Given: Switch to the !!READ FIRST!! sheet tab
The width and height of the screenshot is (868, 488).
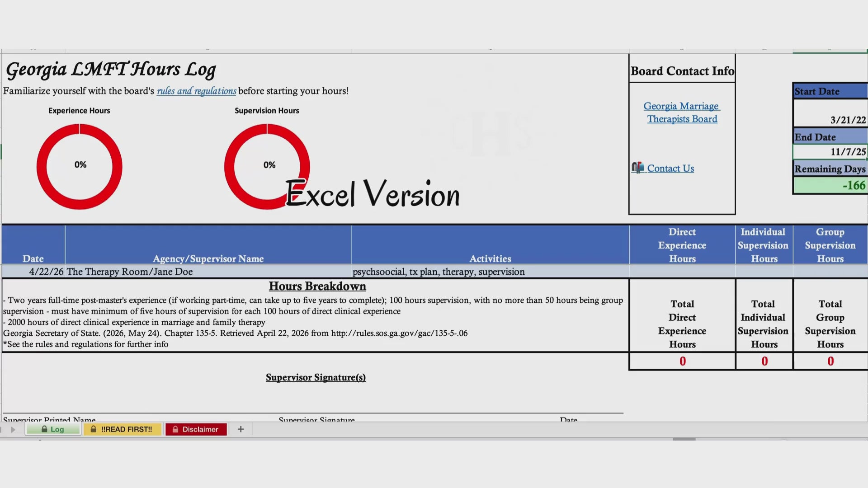Looking at the screenshot, I should [122, 429].
